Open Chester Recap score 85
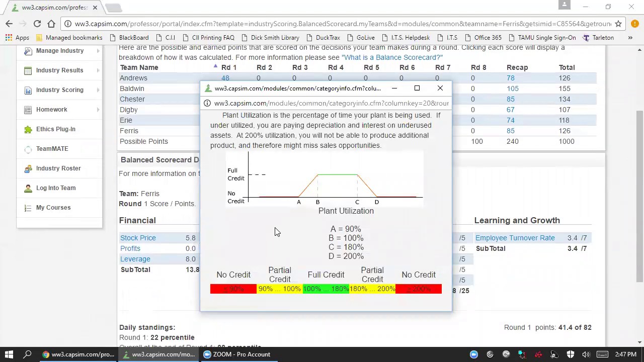644x362 pixels. click(x=511, y=99)
